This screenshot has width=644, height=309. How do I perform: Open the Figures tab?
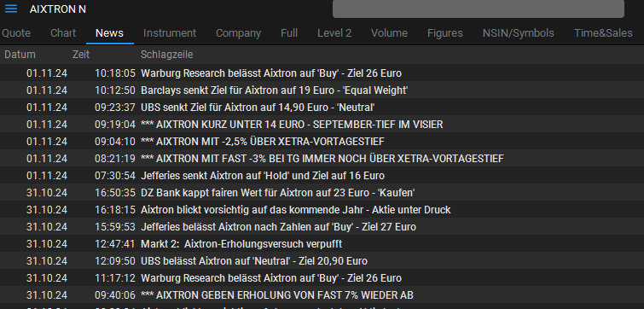tap(444, 33)
